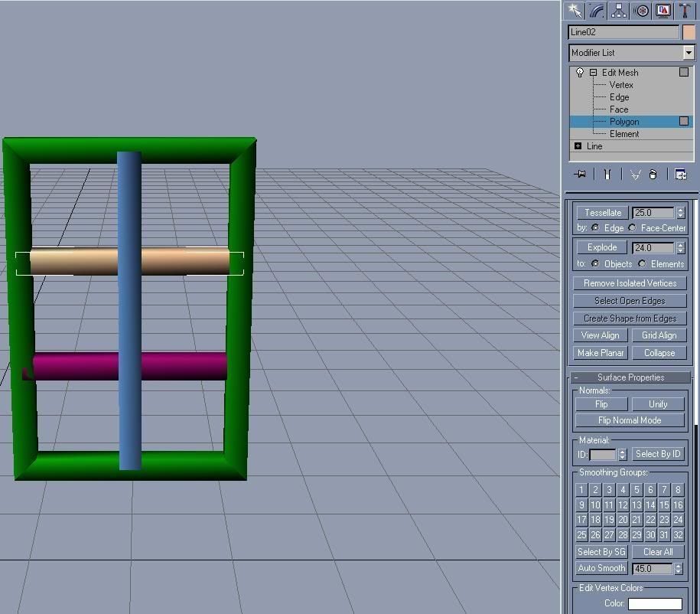Open Configure Modifier Sets icon
The image size is (700, 614).
[680, 175]
